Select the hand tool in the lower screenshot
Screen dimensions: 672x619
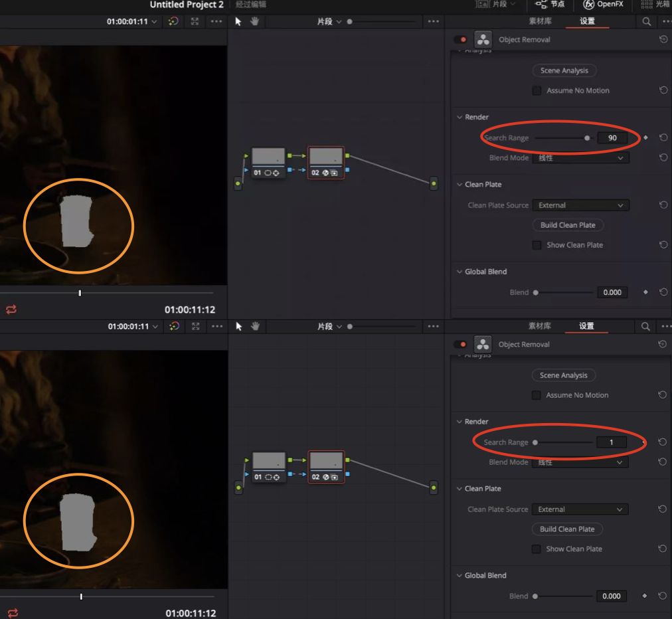click(256, 326)
